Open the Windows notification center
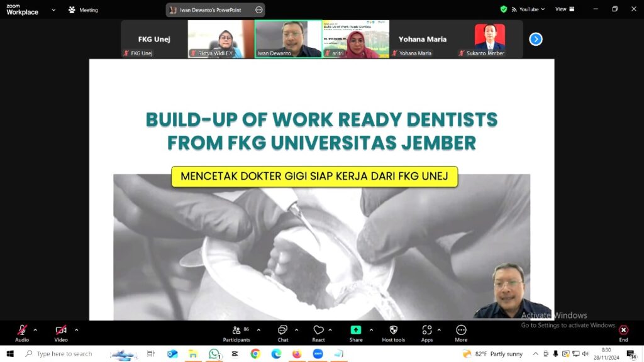 (x=631, y=354)
